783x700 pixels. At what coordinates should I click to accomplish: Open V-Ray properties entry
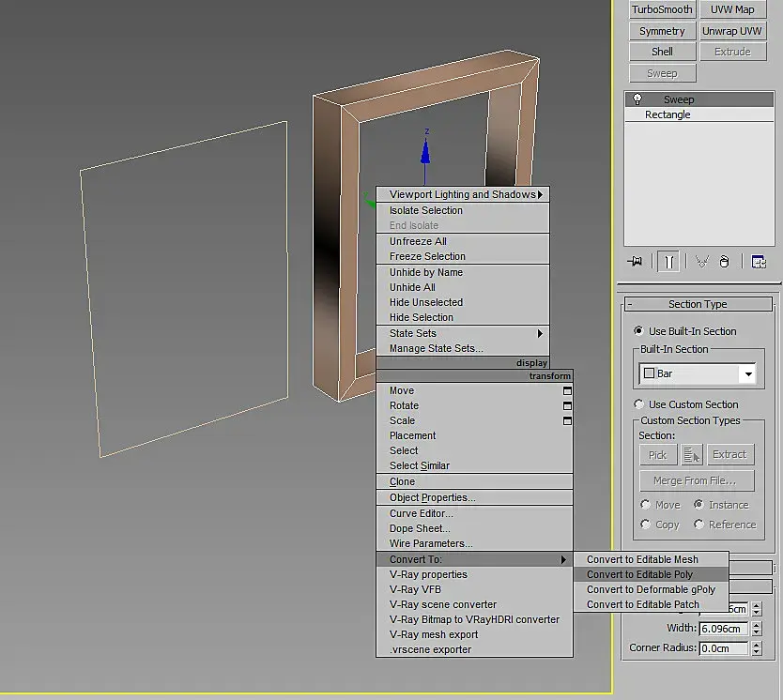[474, 575]
